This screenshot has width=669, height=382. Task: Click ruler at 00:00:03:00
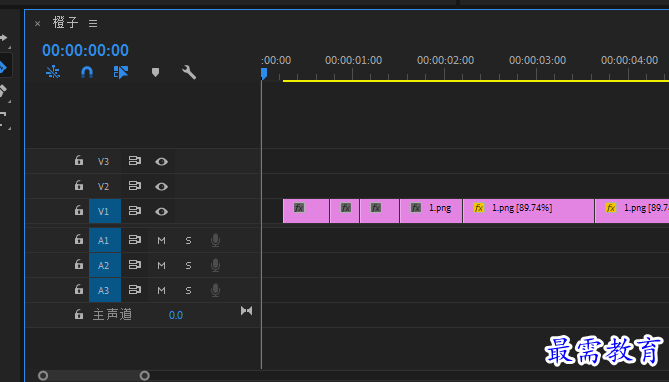(x=537, y=61)
